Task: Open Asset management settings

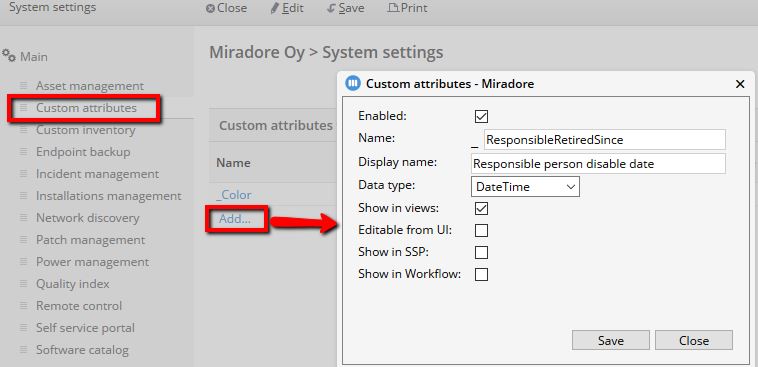Action: [90, 86]
